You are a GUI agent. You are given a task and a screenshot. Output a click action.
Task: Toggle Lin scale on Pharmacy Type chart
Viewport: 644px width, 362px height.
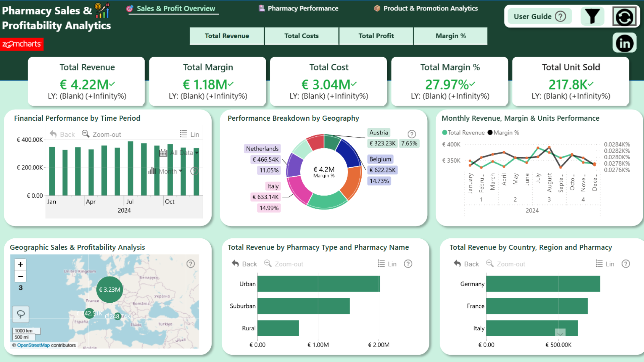pos(387,264)
